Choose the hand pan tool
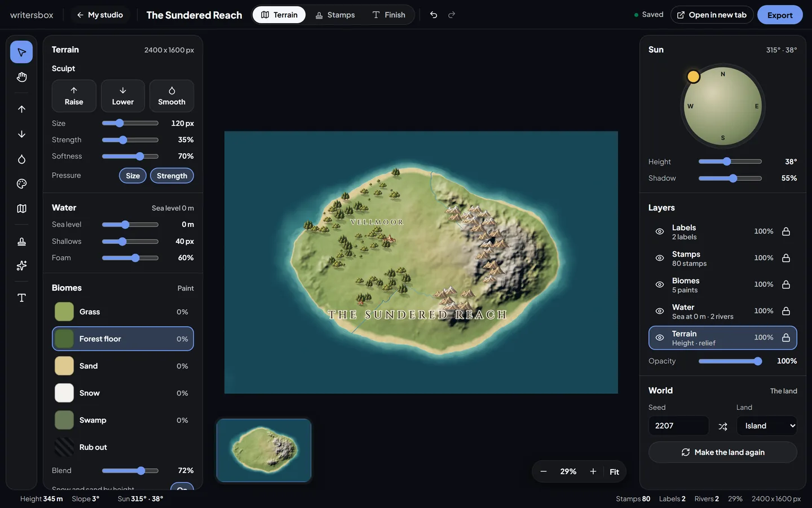The image size is (812, 508). click(21, 77)
